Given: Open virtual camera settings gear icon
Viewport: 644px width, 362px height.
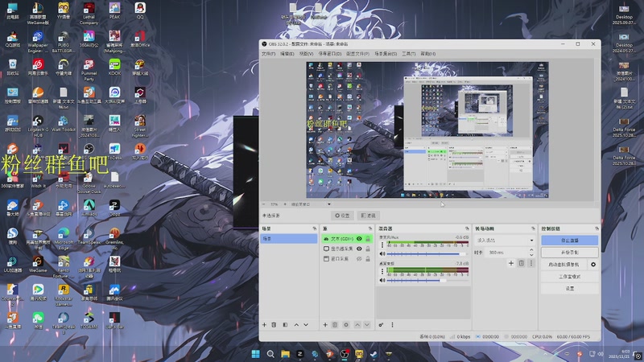Looking at the screenshot, I should (593, 265).
